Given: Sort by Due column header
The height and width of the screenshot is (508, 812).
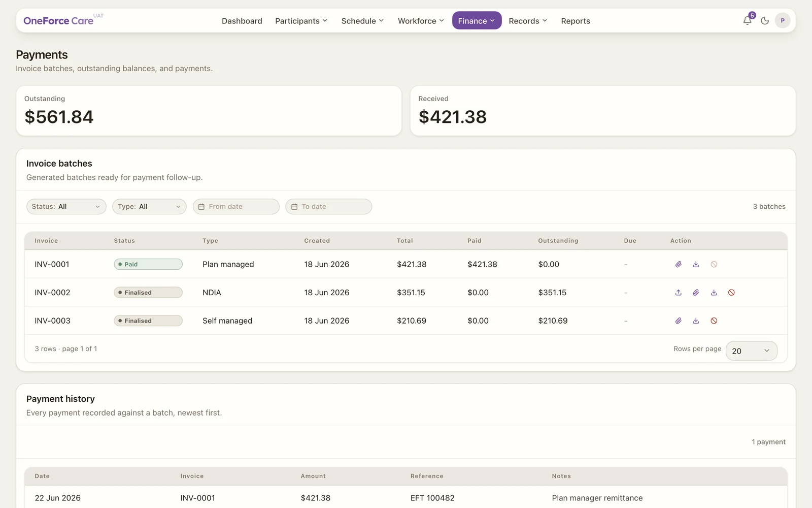Looking at the screenshot, I should [x=630, y=241].
